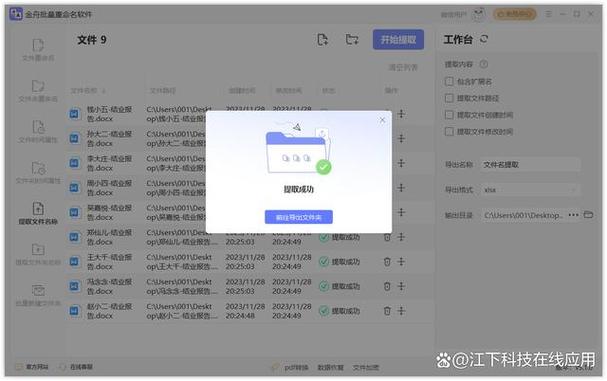Open the 文件夹重命名 sidebar tool
The height and width of the screenshot is (381, 607).
tap(38, 91)
